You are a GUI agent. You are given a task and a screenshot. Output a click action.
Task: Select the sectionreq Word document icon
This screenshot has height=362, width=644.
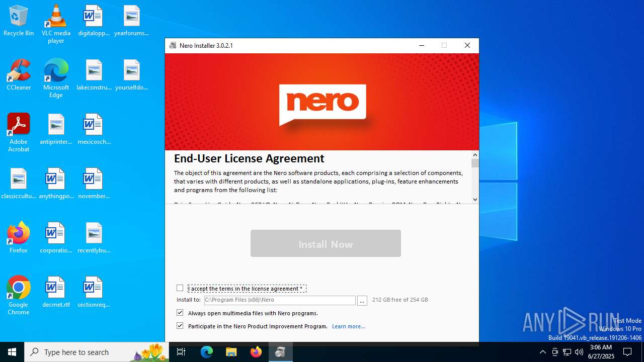pyautogui.click(x=94, y=293)
